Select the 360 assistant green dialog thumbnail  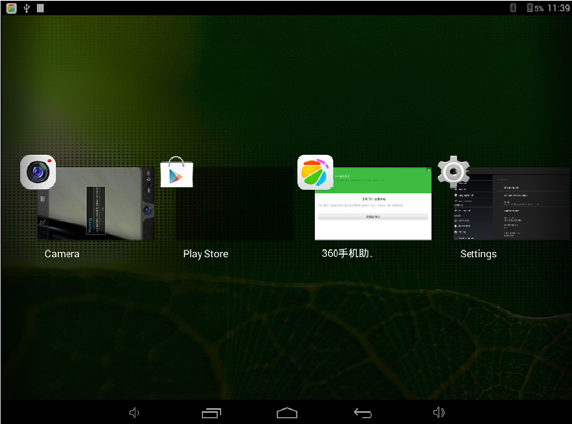tap(373, 204)
